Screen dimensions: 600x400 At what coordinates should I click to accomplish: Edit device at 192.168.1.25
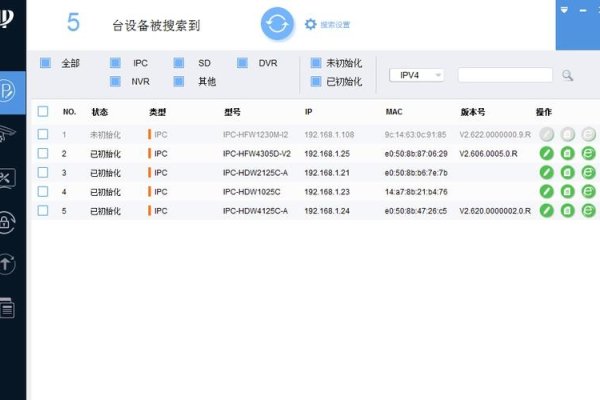546,153
